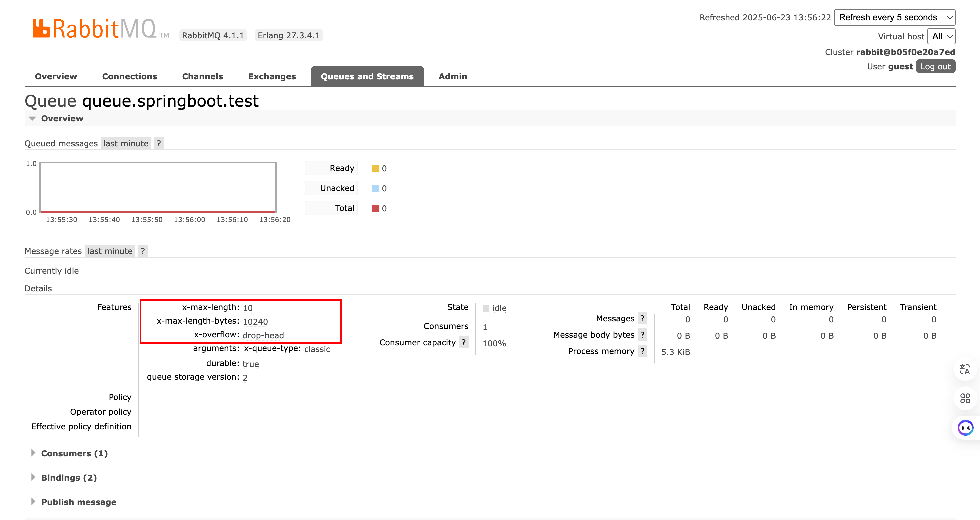Click the RabbitMQ logo

100,29
